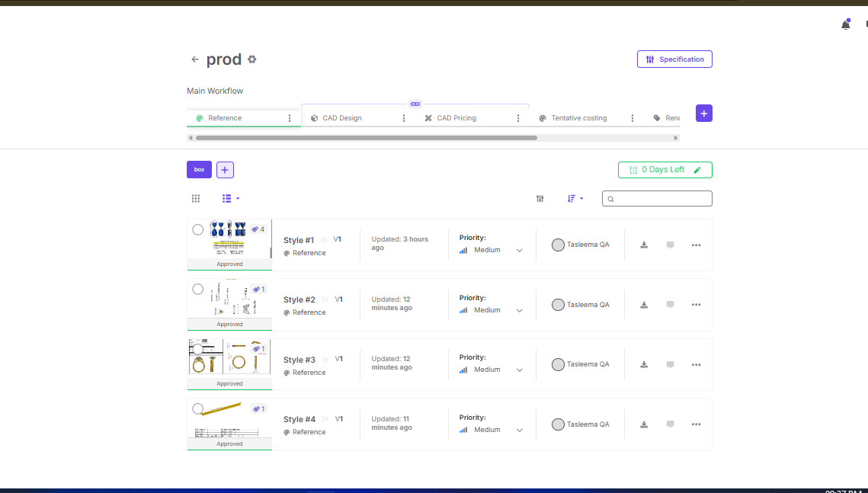
Task: Open filter settings sliders icon
Action: [x=540, y=199]
